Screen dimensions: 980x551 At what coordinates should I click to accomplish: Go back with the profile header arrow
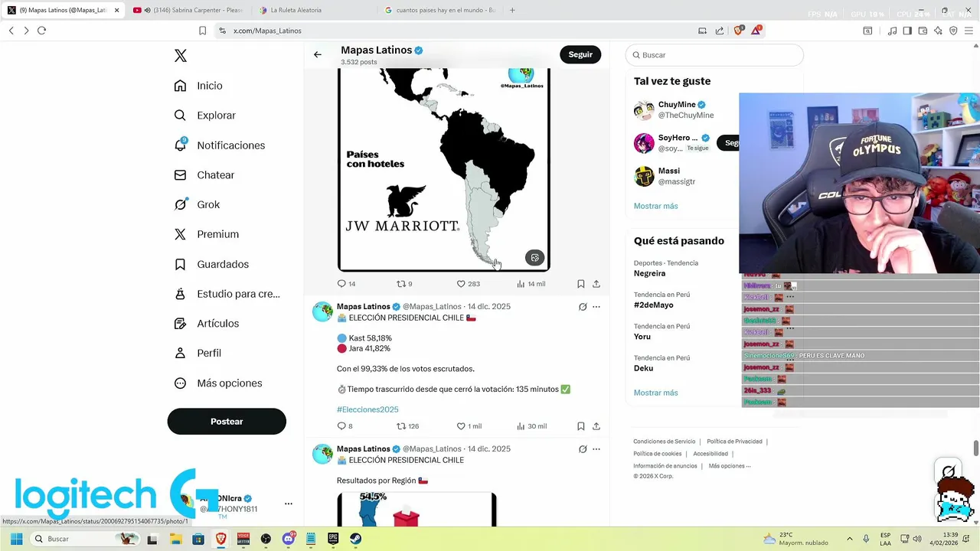click(318, 55)
